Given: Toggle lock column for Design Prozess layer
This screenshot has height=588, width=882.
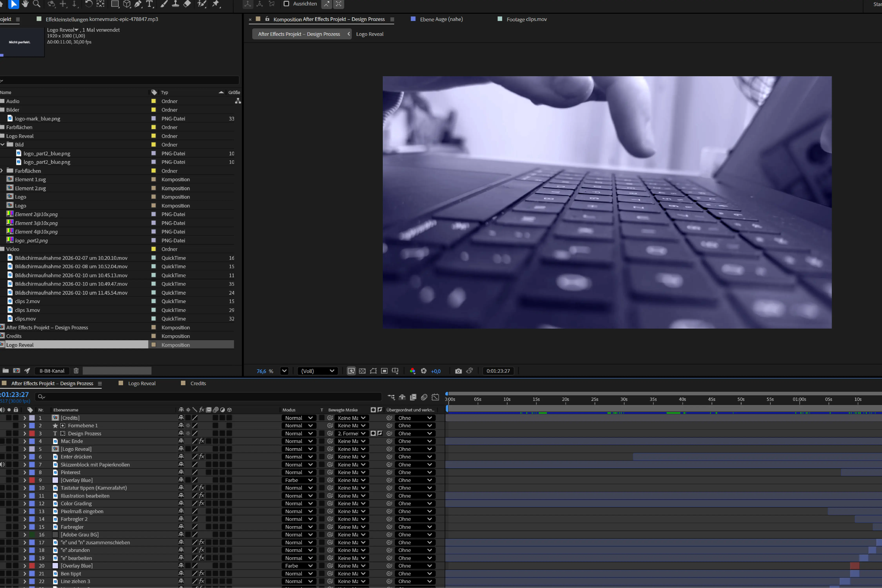Looking at the screenshot, I should [16, 433].
